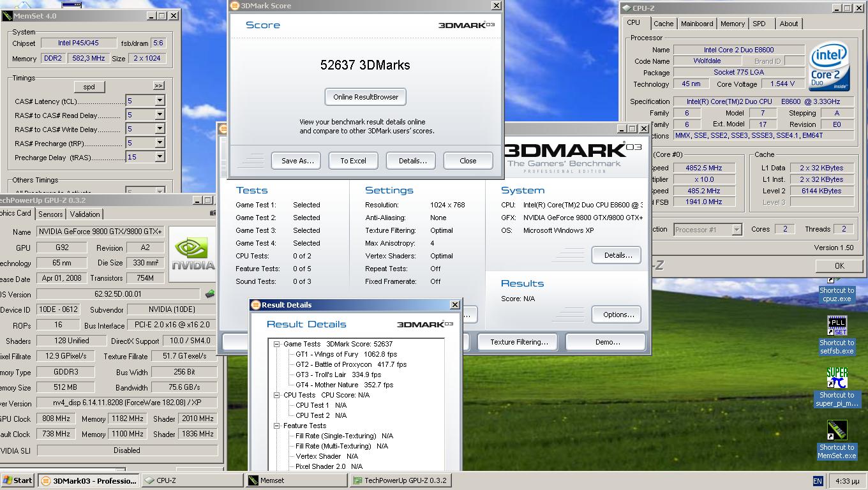Image resolution: width=868 pixels, height=490 pixels.
Task: Open the Precharge Delay (tRAS) dropdown
Action: tap(160, 157)
